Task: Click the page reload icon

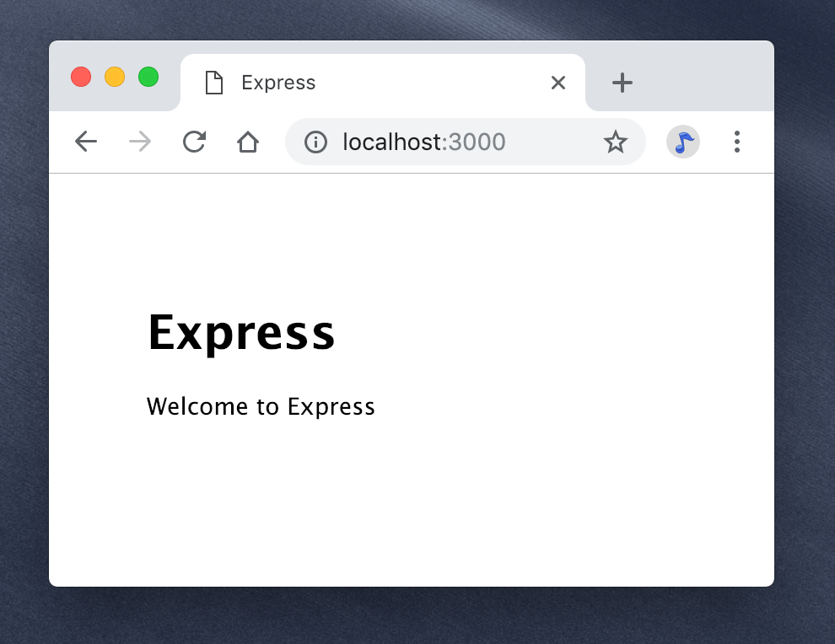Action: point(194,142)
